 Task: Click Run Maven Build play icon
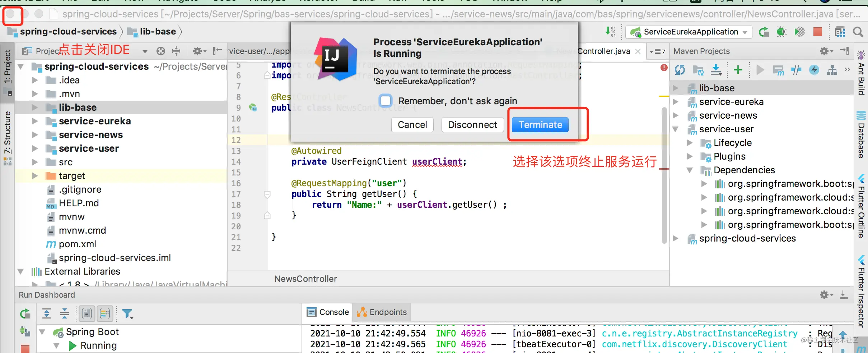pos(760,70)
